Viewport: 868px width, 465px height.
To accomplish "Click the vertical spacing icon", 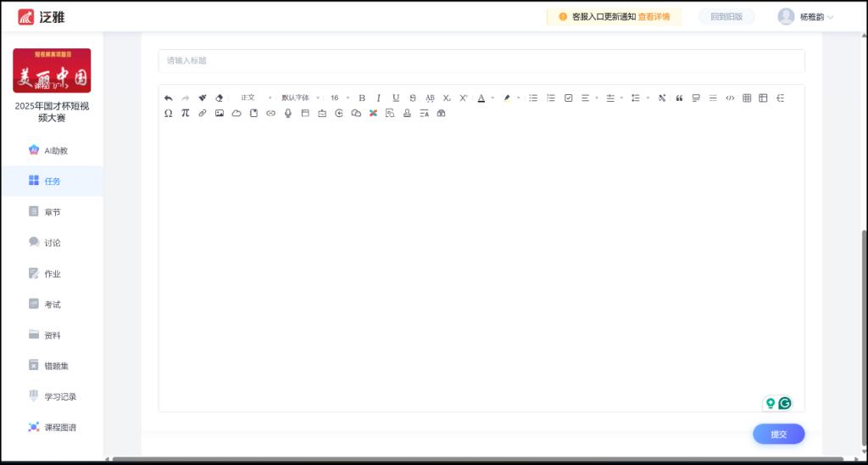I will point(610,98).
